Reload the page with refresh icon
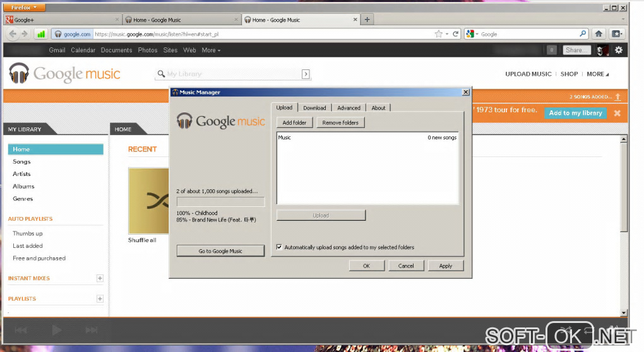This screenshot has width=644, height=352. [x=455, y=34]
